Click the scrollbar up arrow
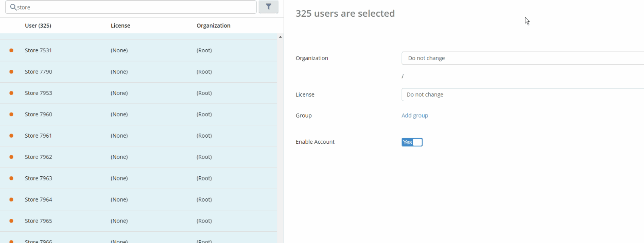Screen dimensions: 644x243 click(280, 37)
